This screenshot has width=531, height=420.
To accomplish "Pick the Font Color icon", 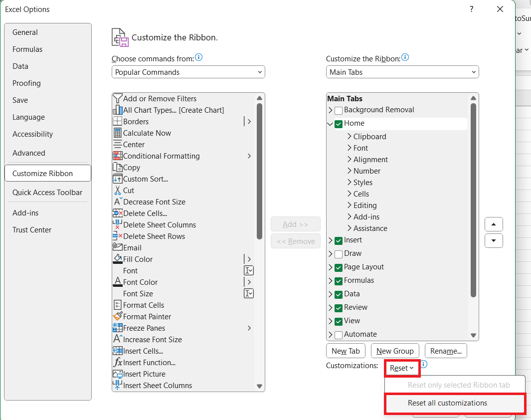I will pyautogui.click(x=118, y=282).
